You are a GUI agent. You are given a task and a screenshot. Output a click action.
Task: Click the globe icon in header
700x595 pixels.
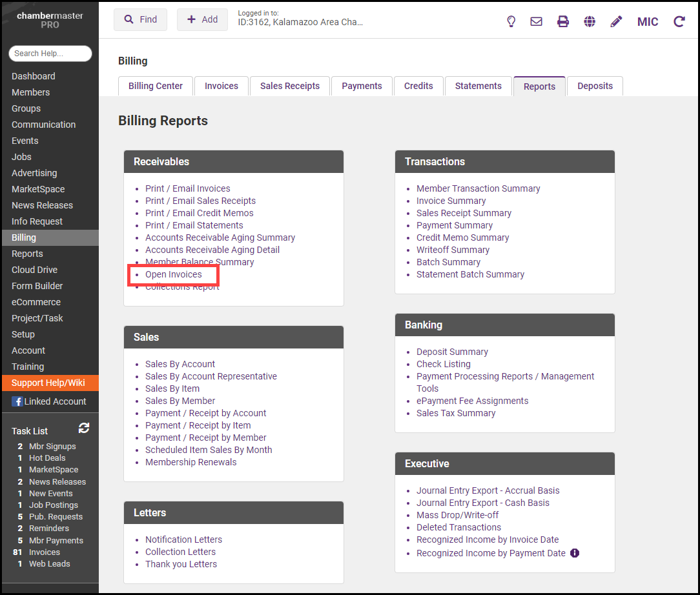pos(590,21)
